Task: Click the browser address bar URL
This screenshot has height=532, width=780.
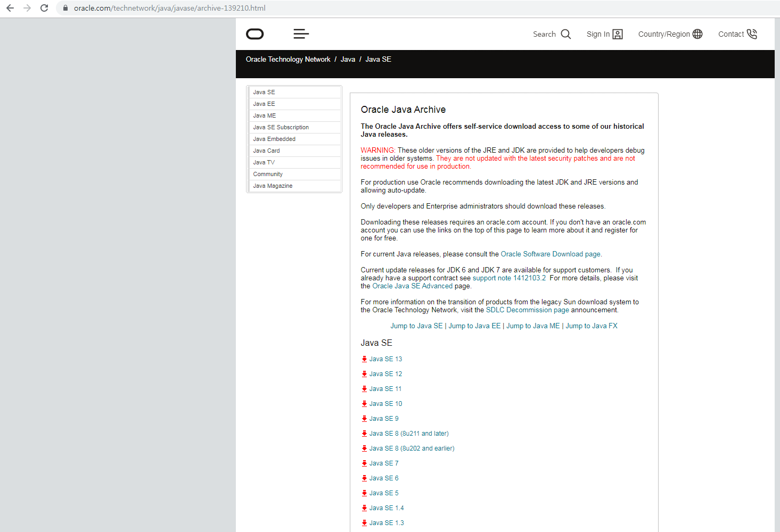Action: pyautogui.click(x=170, y=8)
